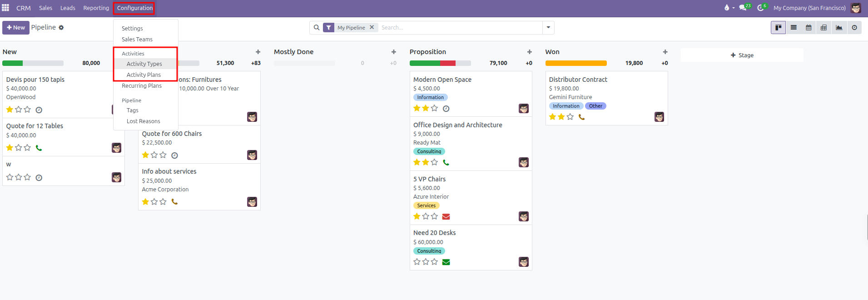Click phone icon on Office Design and Architecture
This screenshot has height=300, width=868.
(x=446, y=162)
